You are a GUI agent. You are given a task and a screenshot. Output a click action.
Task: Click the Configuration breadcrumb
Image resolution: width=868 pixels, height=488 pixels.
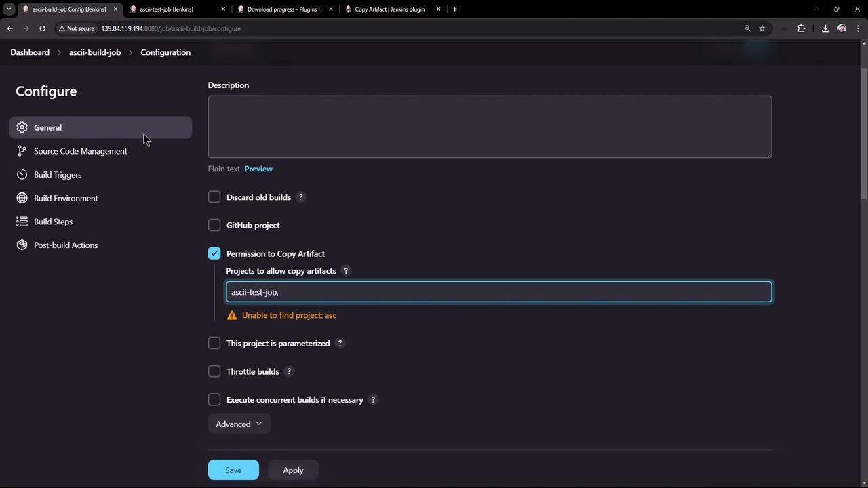(165, 52)
